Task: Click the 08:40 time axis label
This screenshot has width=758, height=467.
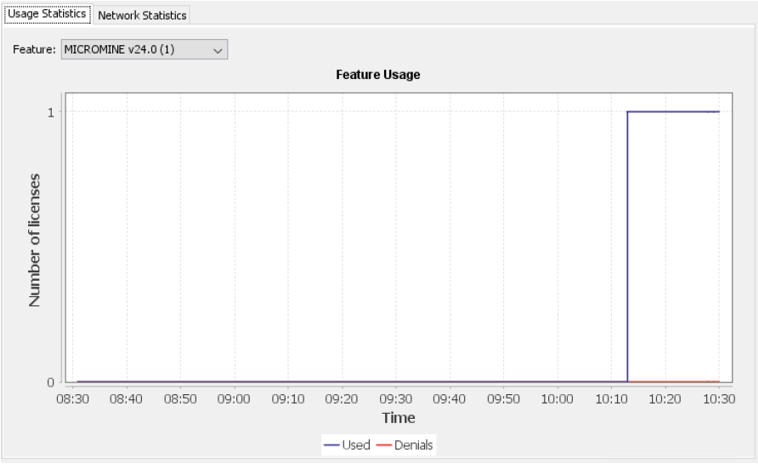Action: 126,399
